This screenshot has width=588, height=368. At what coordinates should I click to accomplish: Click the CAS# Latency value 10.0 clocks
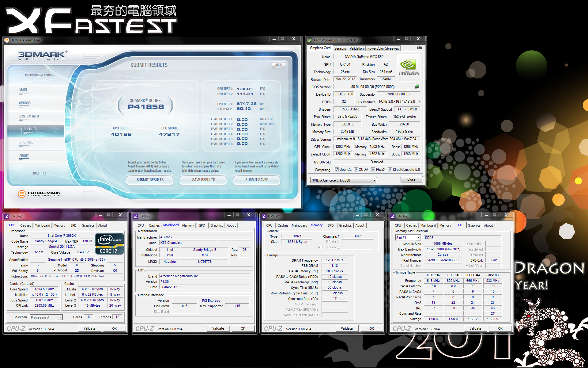[334, 271]
